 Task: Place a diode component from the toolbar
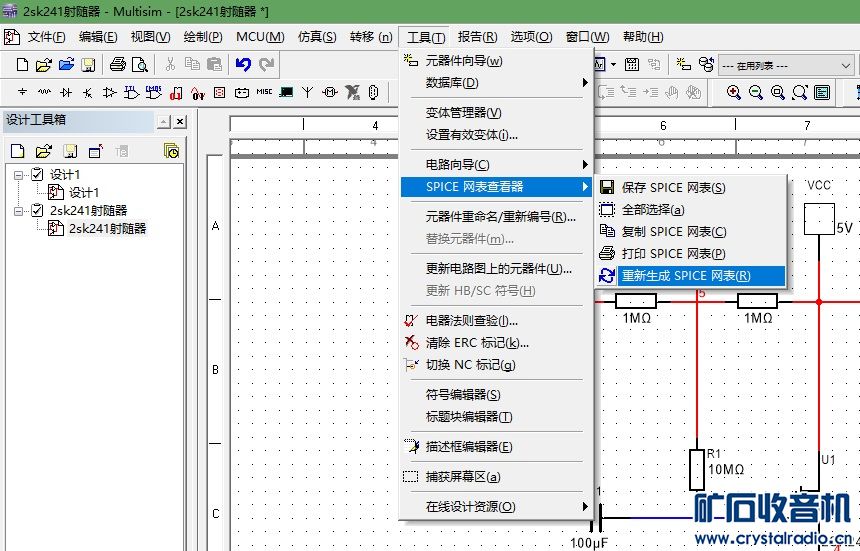point(66,93)
